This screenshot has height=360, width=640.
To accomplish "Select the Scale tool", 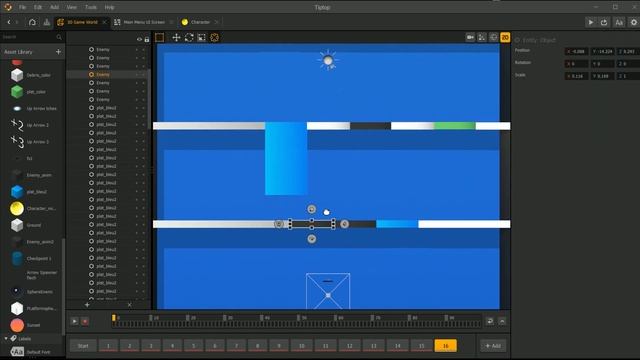I will coord(202,38).
